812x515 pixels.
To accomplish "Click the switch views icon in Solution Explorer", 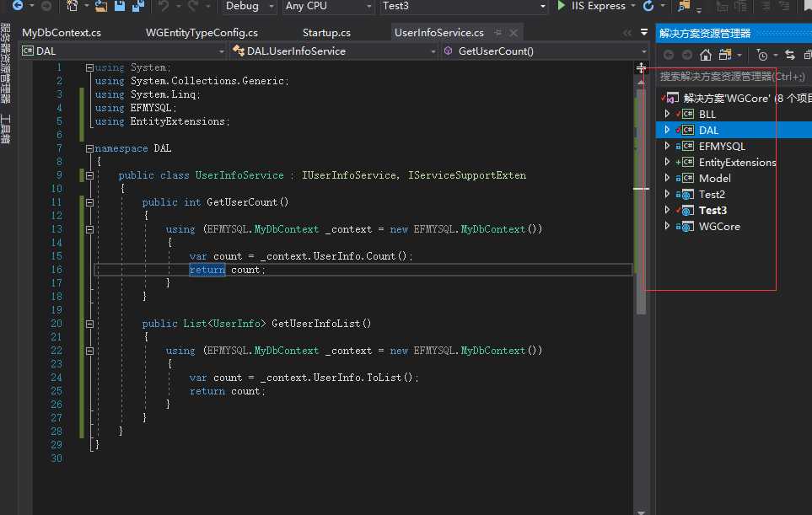I will (725, 55).
